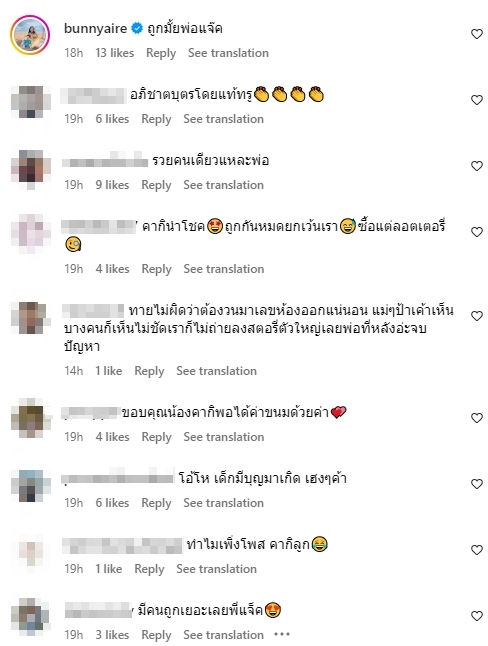Heart the long 14h comment

(x=477, y=316)
